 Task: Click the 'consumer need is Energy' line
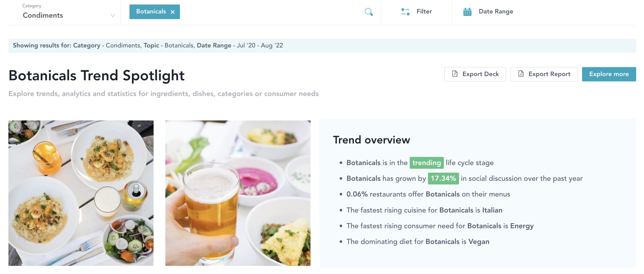pyautogui.click(x=440, y=226)
